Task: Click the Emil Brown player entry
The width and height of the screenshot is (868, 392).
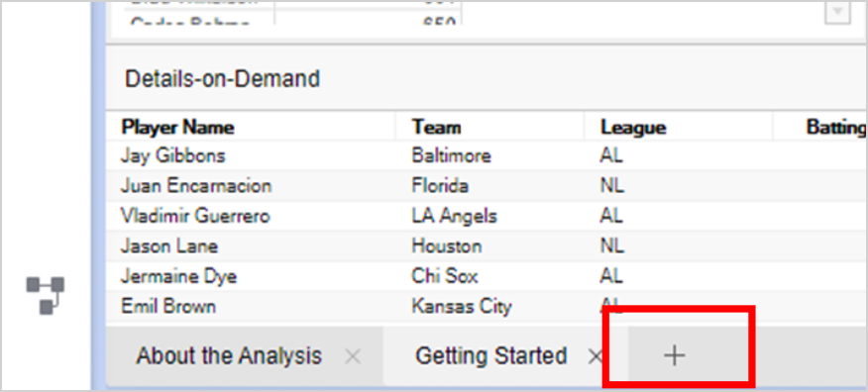Action: pos(168,306)
